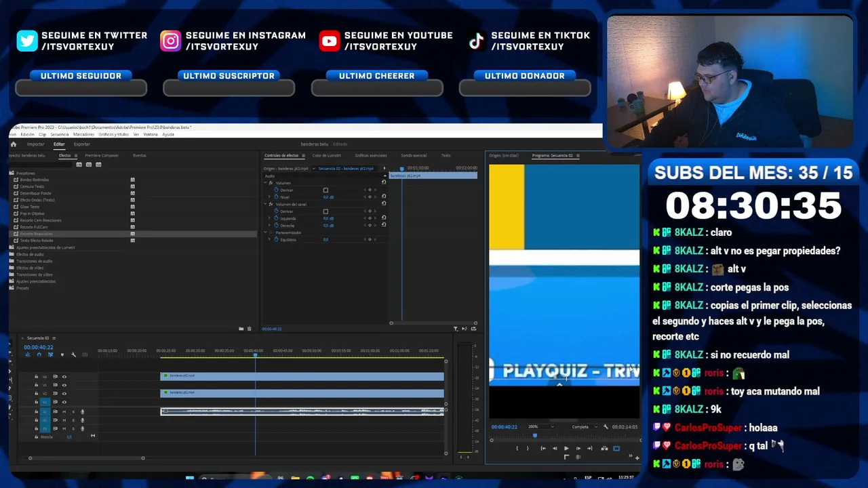Toggle Derivar checkbox under Volumen del canal
This screenshot has height=488, width=868.
tap(325, 211)
